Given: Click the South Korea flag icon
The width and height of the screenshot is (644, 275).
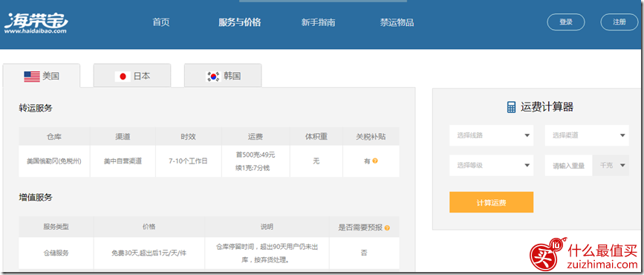Looking at the screenshot, I should (213, 76).
